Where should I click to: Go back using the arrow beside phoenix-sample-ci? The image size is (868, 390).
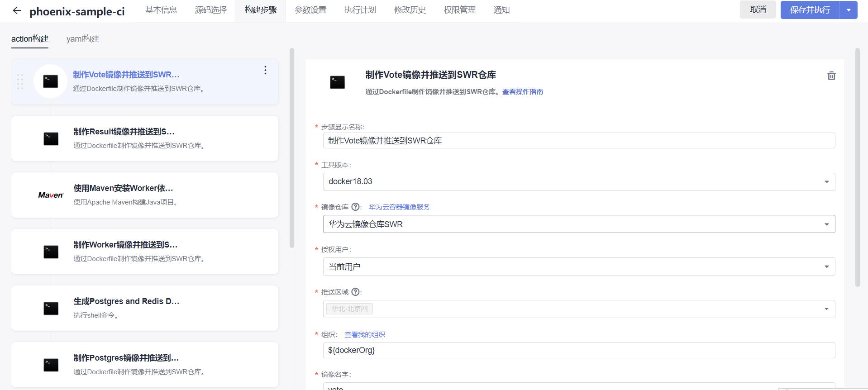coord(17,10)
